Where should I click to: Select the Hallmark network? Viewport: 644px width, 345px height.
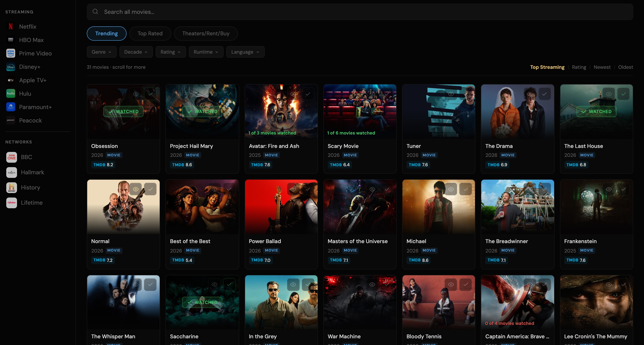(25, 172)
